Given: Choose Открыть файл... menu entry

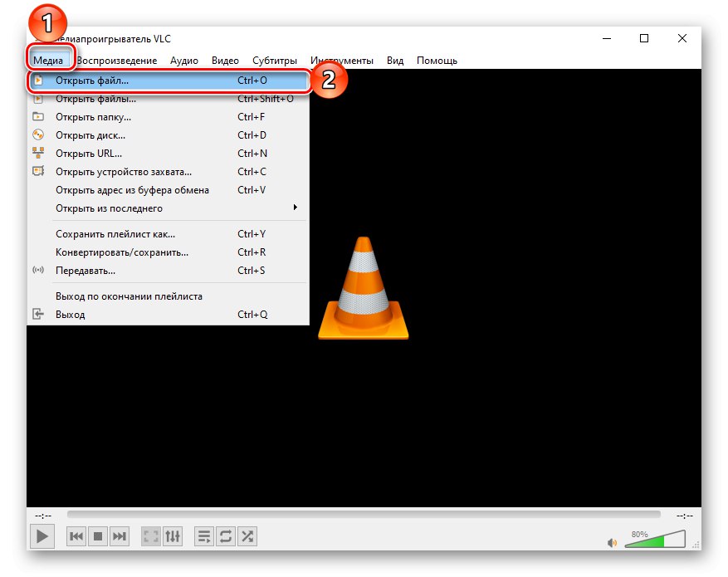Looking at the screenshot, I should (x=168, y=81).
